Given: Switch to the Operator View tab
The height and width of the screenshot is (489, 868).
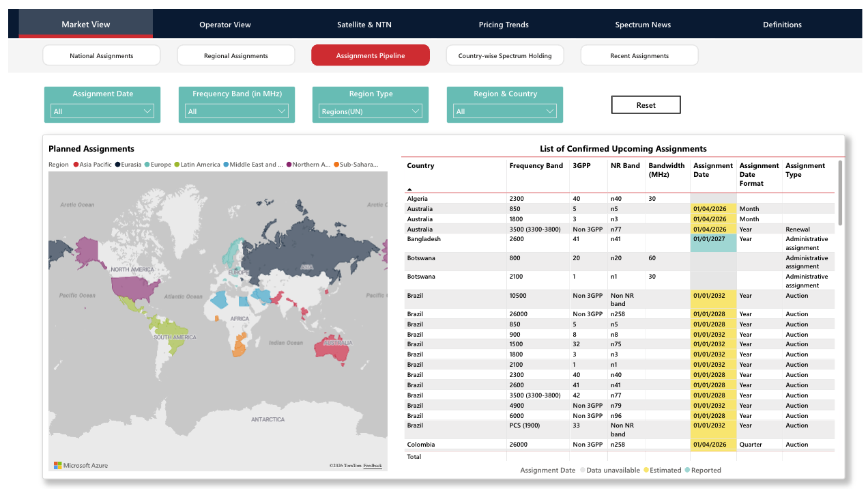Looking at the screenshot, I should pyautogui.click(x=225, y=25).
